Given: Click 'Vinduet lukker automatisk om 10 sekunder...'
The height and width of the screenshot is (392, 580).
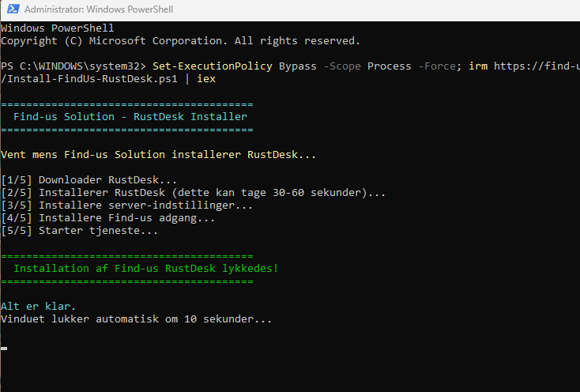Looking at the screenshot, I should point(136,318).
